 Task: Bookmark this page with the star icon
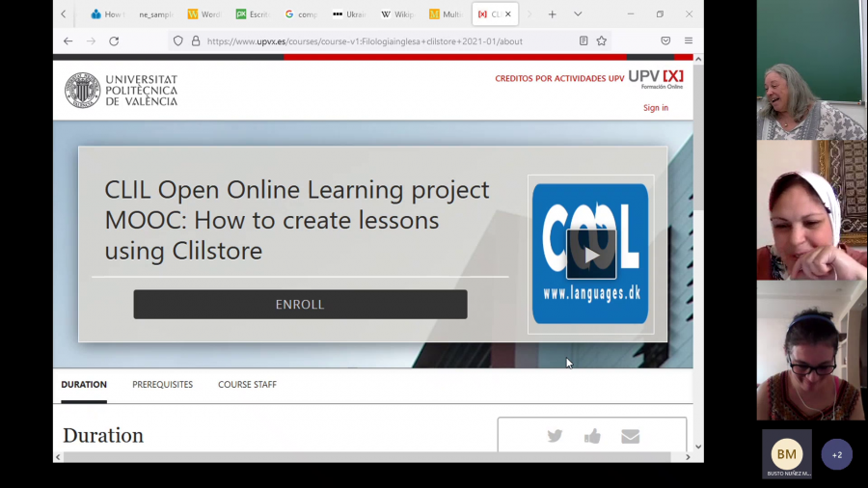pos(602,41)
